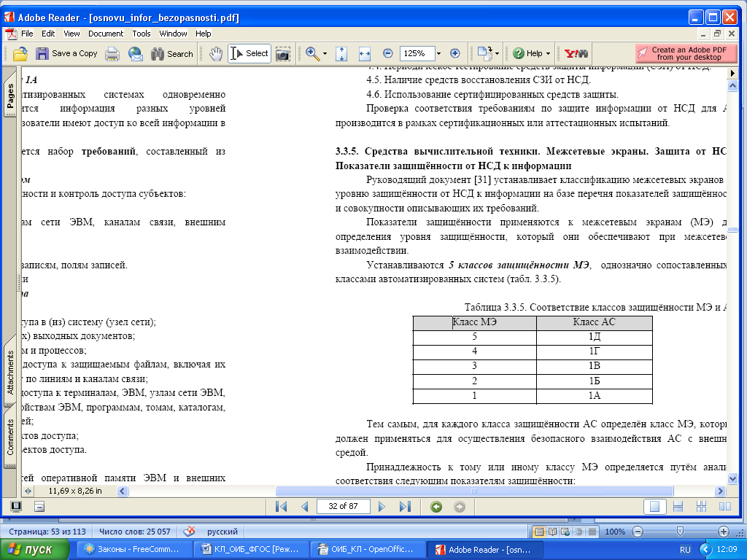Click Create an Adobe PDF banner
747x560 pixels.
point(685,53)
